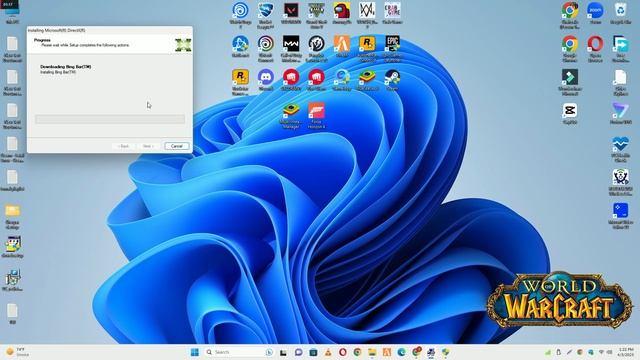
Task: Open Microsoft Edge from the taskbar
Action: (x=401, y=352)
